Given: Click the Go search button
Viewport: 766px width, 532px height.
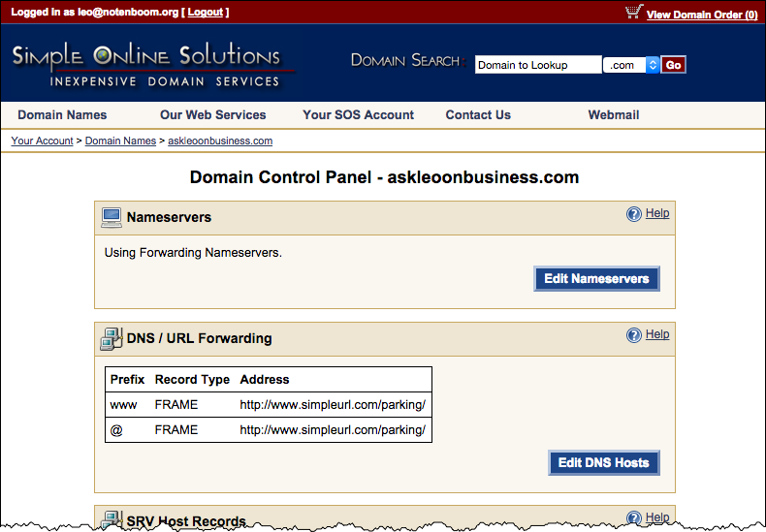Looking at the screenshot, I should (x=673, y=65).
